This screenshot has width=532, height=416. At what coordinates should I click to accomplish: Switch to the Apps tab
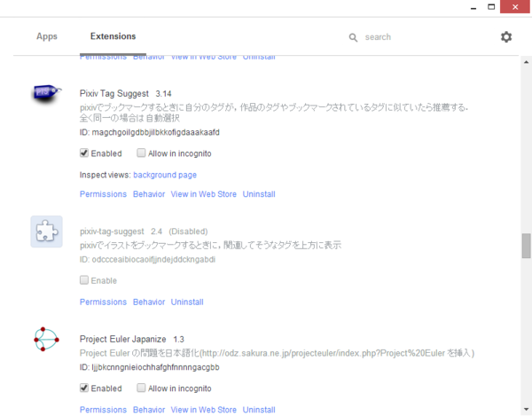click(x=47, y=36)
